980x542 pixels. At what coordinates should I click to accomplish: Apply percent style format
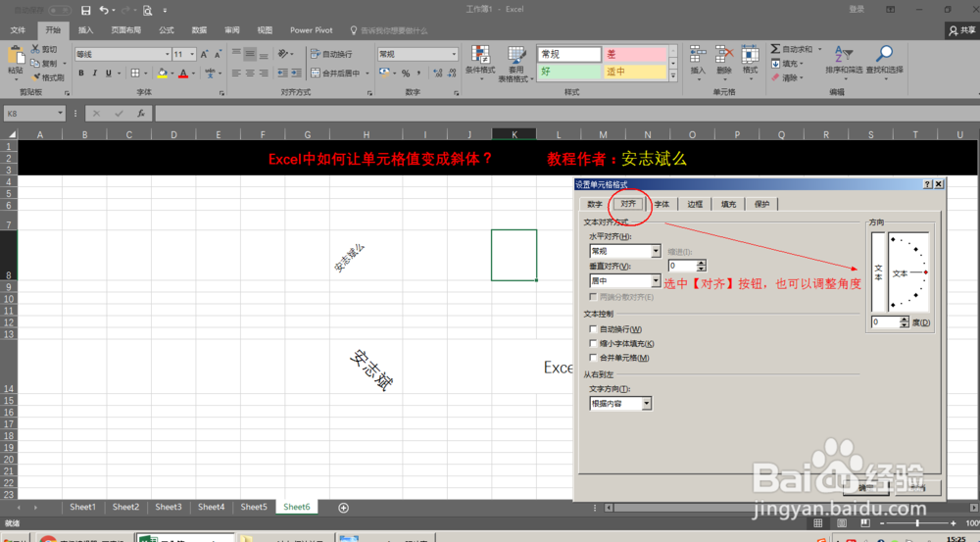[x=406, y=74]
